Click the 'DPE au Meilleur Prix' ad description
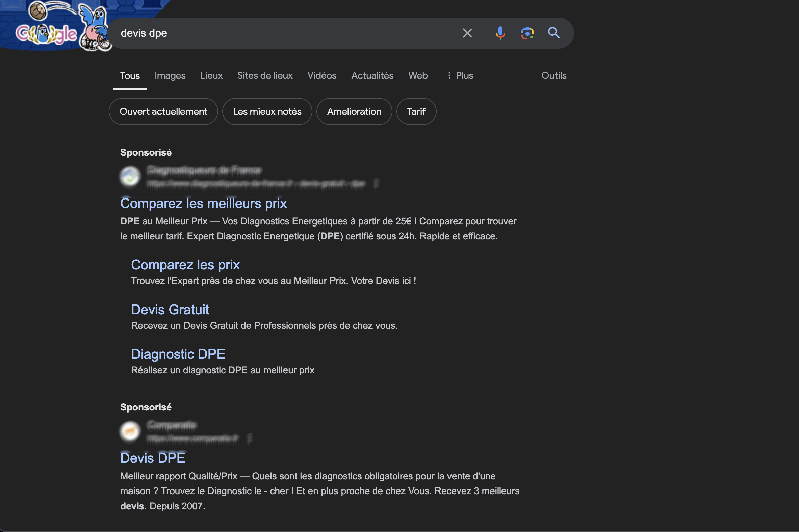Screen dimensions: 799x532 pos(318,229)
